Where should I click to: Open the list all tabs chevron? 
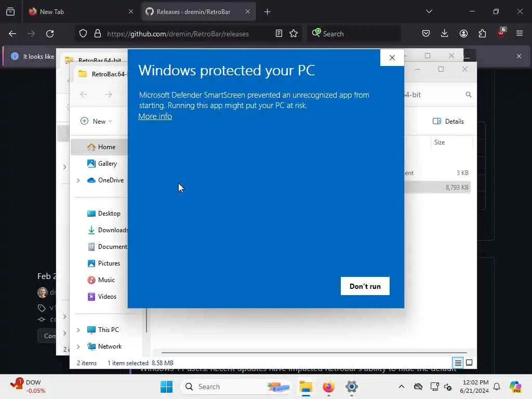[x=429, y=11]
